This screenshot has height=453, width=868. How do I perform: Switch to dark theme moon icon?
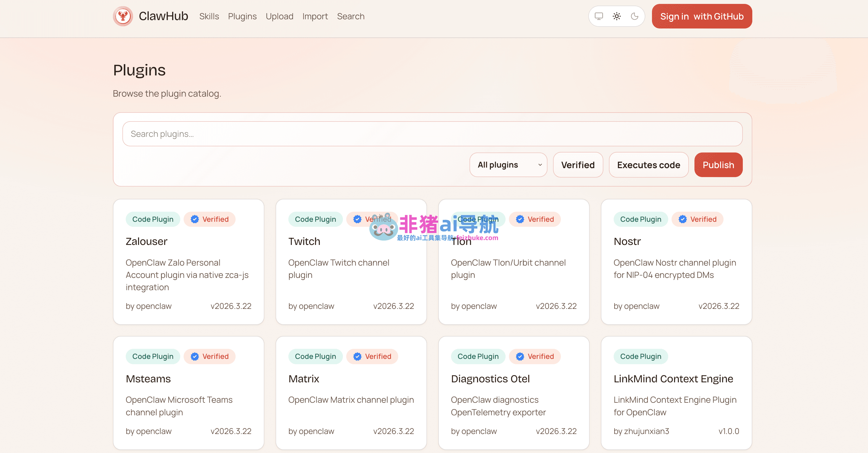point(634,16)
